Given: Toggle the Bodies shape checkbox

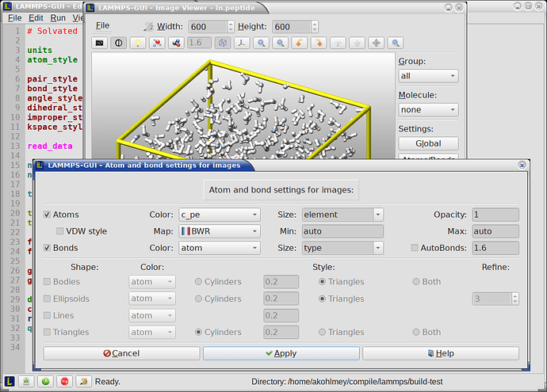Looking at the screenshot, I should coord(47,282).
